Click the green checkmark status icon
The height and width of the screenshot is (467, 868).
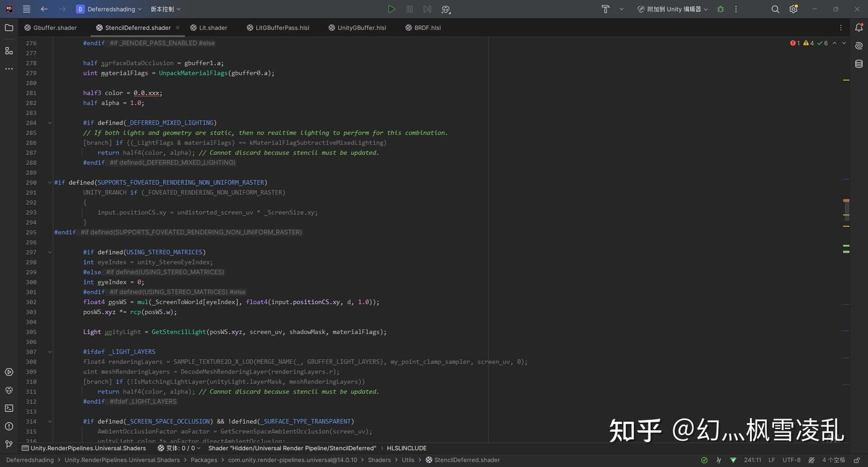tap(704, 460)
